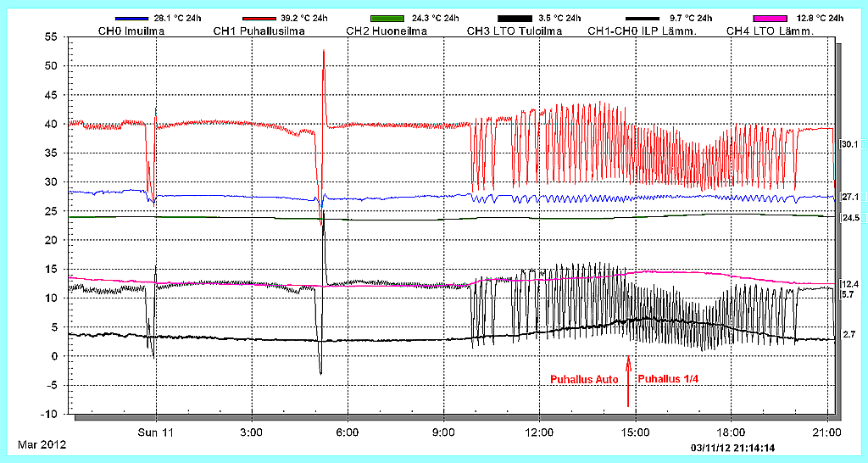Click the Puhallus 1/4 annotation text
Viewport: 868px width, 463px height.
click(x=669, y=379)
